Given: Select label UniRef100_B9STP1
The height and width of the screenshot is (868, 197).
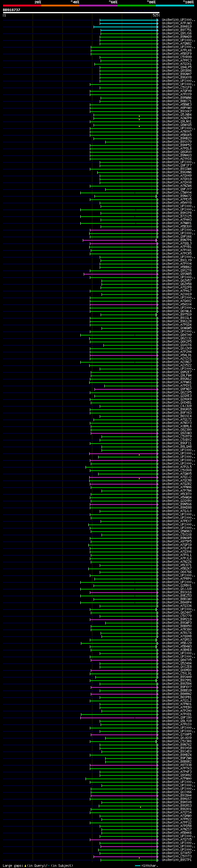Looking at the screenshot, I should click(x=177, y=860).
